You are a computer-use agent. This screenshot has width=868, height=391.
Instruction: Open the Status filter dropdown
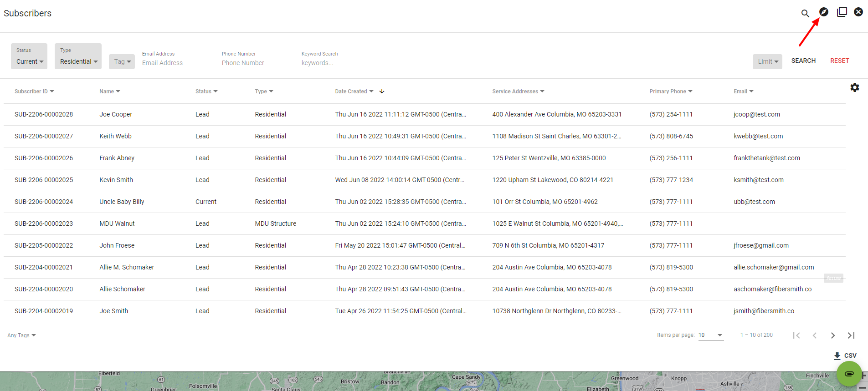coord(29,56)
